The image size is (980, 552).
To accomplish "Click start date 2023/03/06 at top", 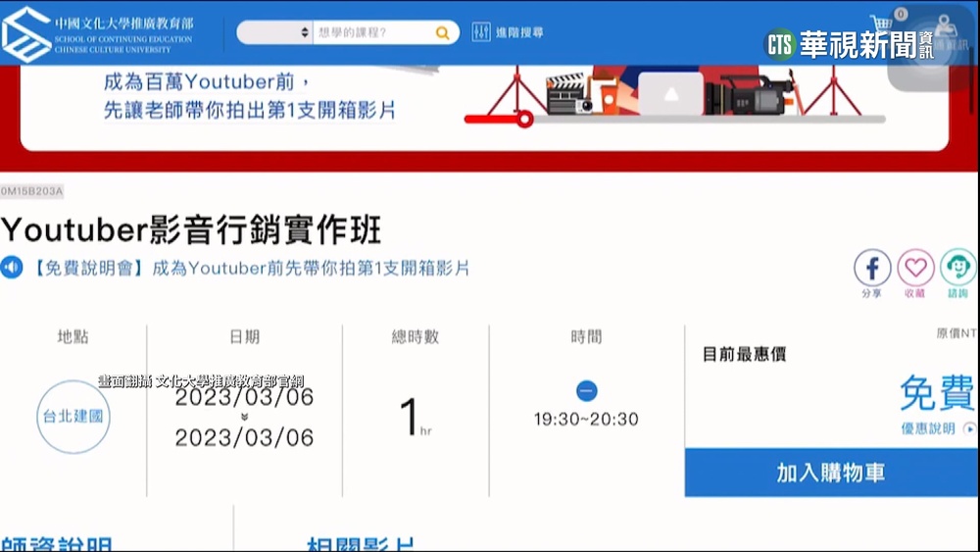I will [244, 398].
